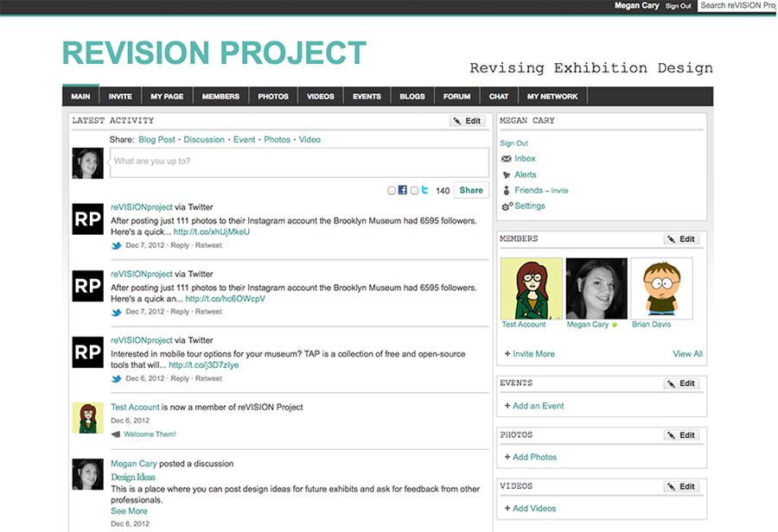Tick the Twitter share checkbox

click(x=414, y=190)
